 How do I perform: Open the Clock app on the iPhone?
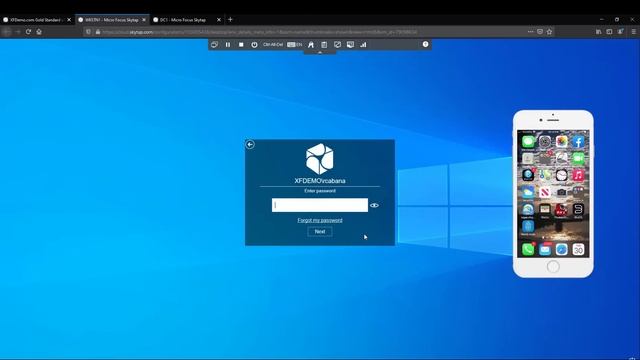click(x=562, y=175)
